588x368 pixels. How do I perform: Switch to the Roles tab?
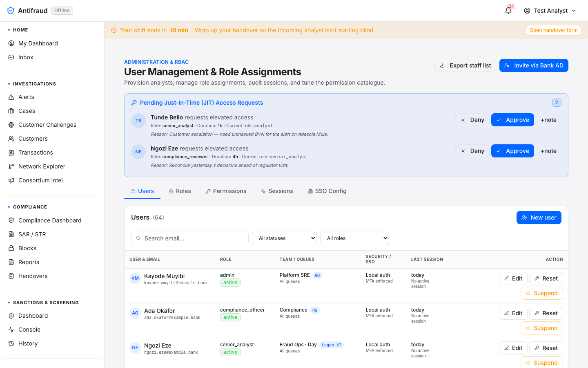(x=180, y=191)
